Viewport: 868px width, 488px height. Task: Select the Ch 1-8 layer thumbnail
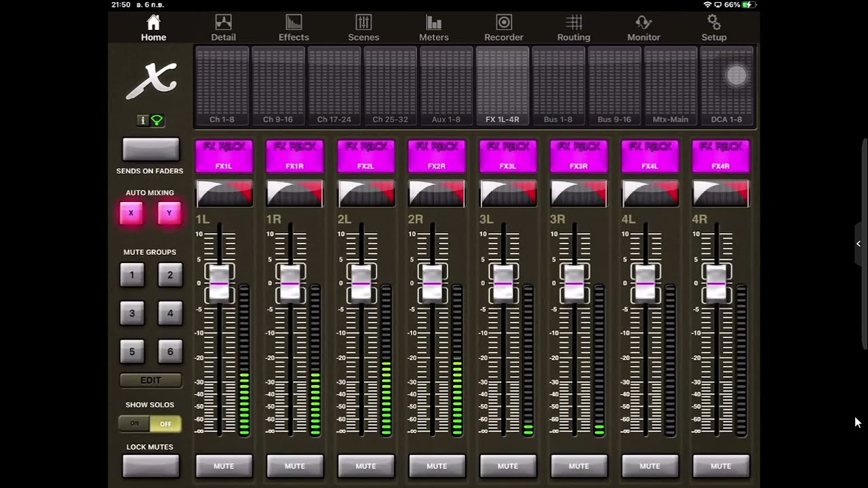point(222,86)
